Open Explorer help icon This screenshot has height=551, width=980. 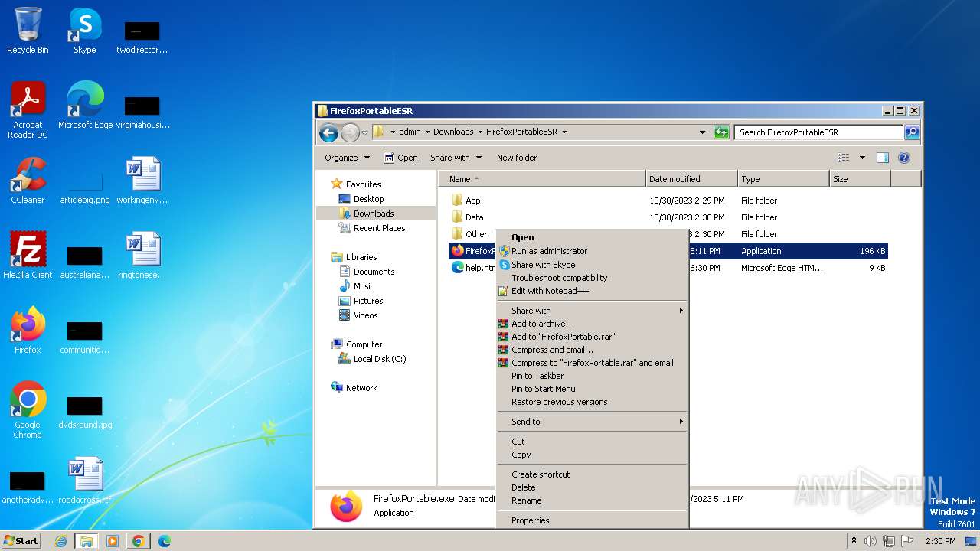pos(904,158)
